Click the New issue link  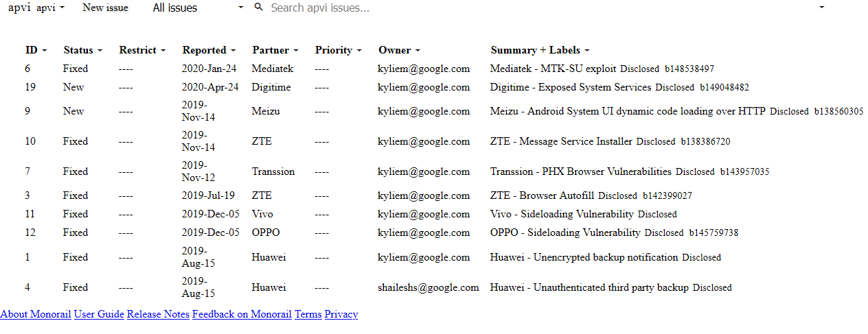click(105, 8)
